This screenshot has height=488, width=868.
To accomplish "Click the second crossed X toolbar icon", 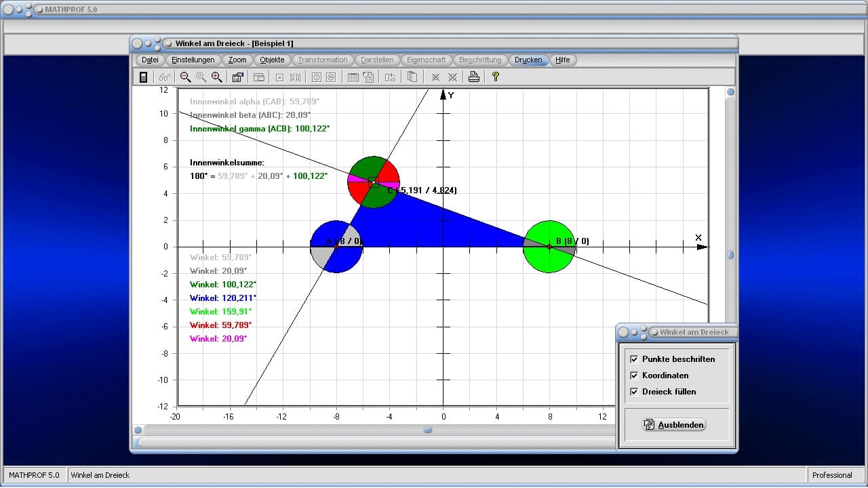I will (452, 77).
